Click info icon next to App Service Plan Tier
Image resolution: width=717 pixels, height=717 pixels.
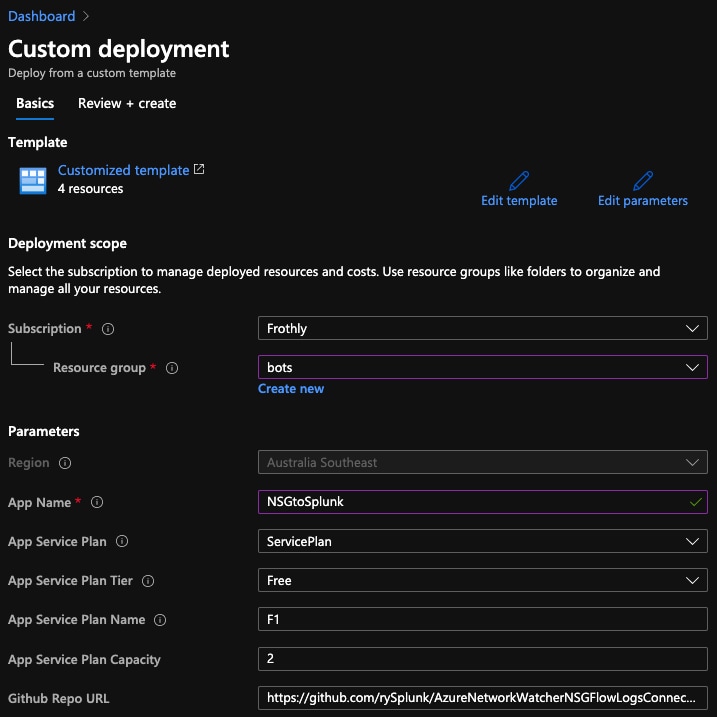tap(148, 581)
